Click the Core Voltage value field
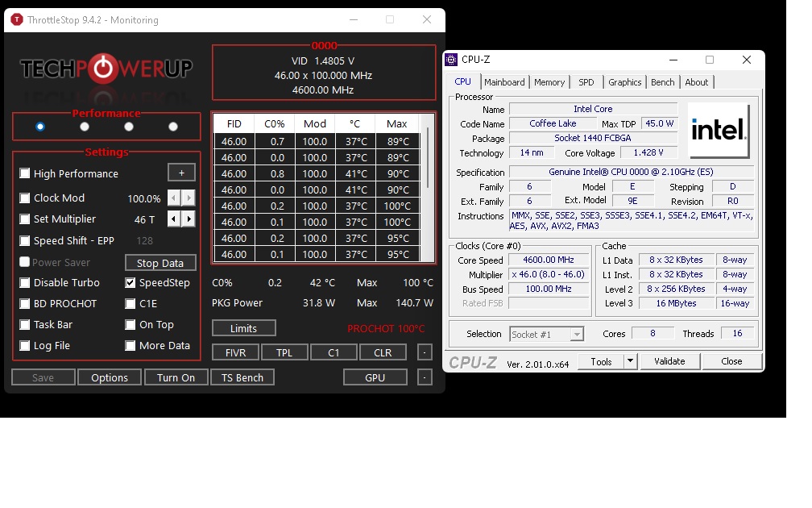This screenshot has height=508, width=812. [x=648, y=152]
